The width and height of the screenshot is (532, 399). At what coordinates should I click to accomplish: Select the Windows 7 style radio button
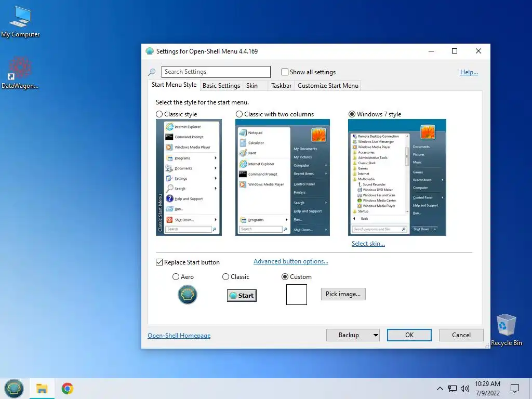[x=352, y=114]
